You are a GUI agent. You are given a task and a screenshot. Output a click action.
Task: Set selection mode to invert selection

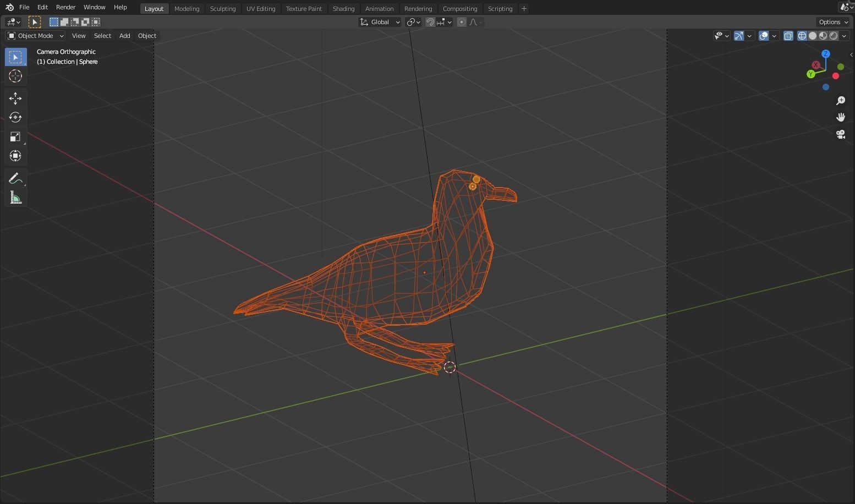[x=85, y=22]
